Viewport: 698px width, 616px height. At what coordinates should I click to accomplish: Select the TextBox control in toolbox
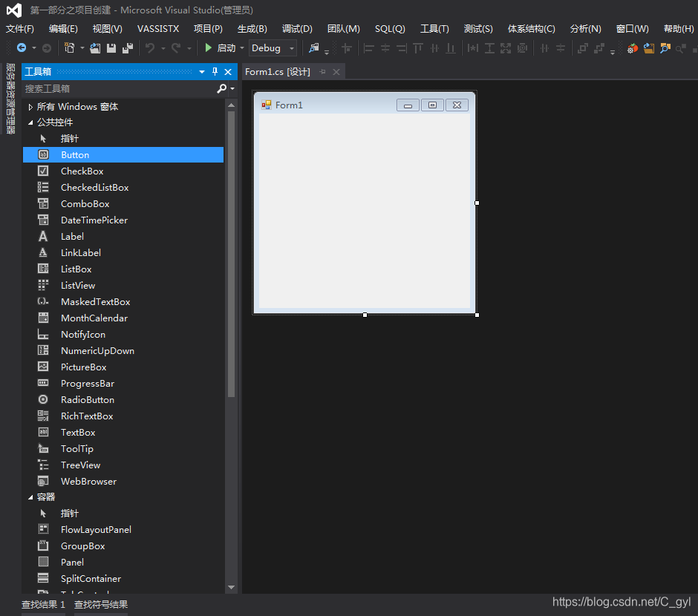click(x=123, y=432)
